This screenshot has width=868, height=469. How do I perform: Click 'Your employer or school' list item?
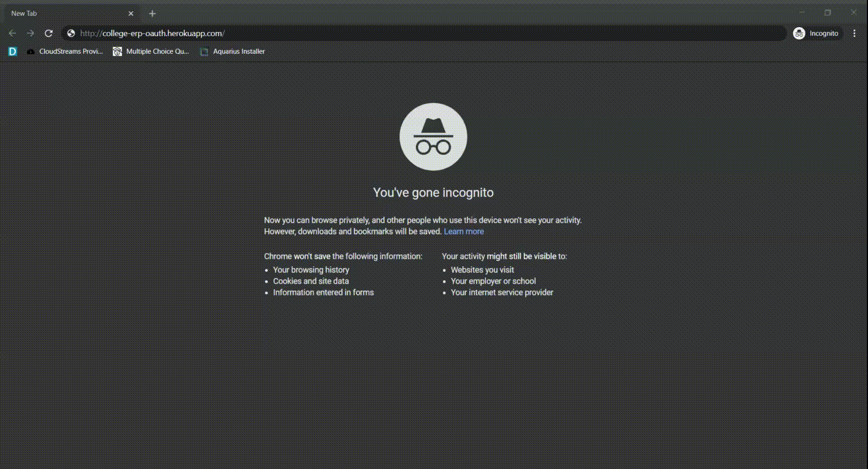click(493, 281)
